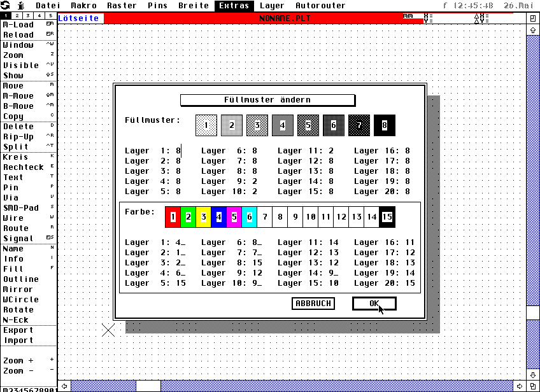Image resolution: width=540 pixels, height=392 pixels.
Task: Expand the Autorouter menu
Action: tap(320, 6)
